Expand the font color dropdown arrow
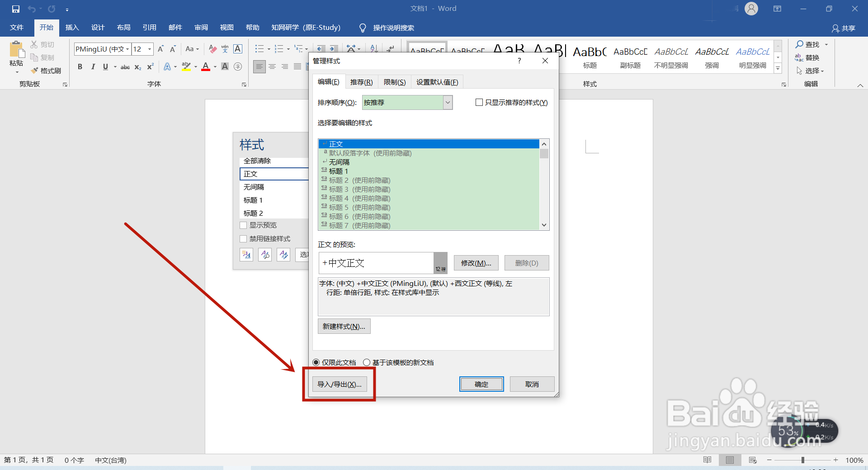This screenshot has height=470, width=868. (215, 67)
